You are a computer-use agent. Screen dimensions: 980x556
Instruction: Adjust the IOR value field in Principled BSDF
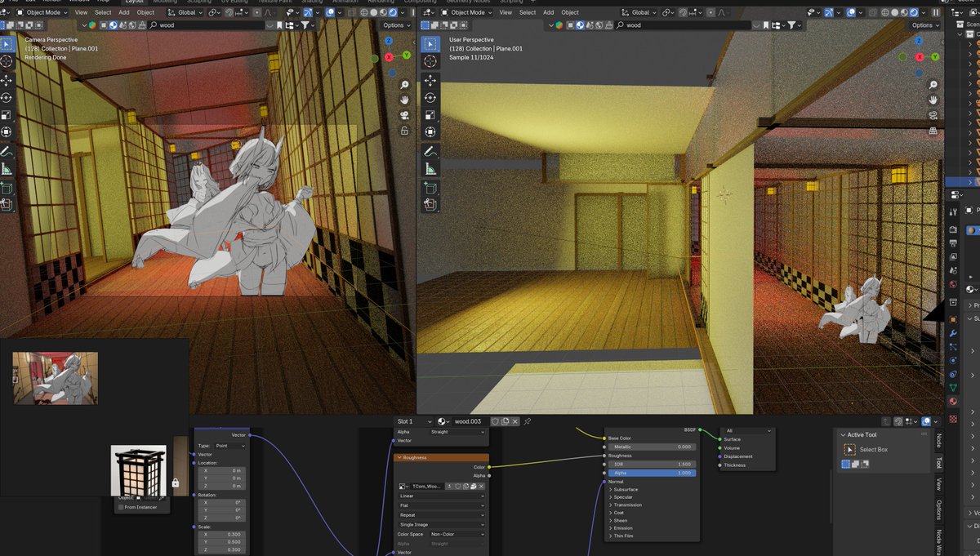(x=652, y=464)
